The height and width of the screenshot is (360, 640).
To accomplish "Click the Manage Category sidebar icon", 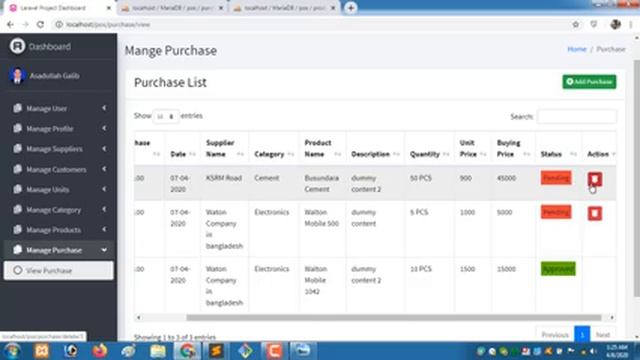I will [17, 209].
